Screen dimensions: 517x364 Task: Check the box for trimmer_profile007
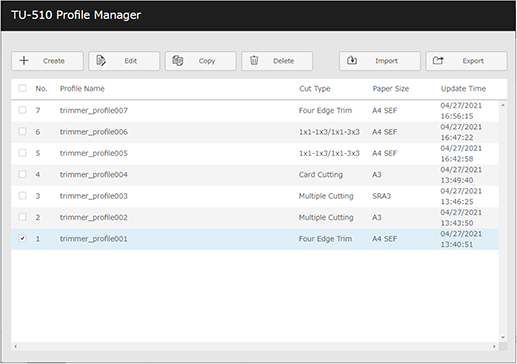click(22, 110)
